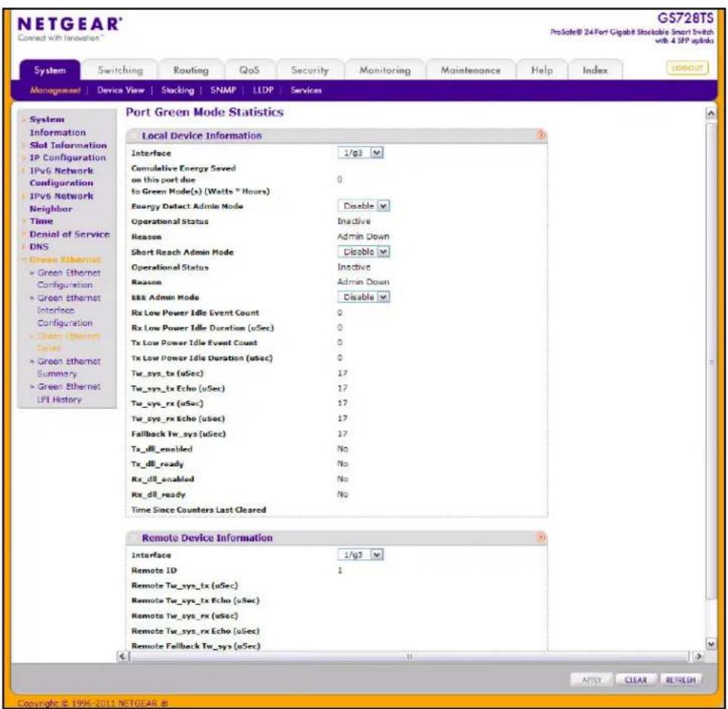Open Remote Device Interface dropdown
Image resolution: width=728 pixels, height=709 pixels.
coord(361,555)
